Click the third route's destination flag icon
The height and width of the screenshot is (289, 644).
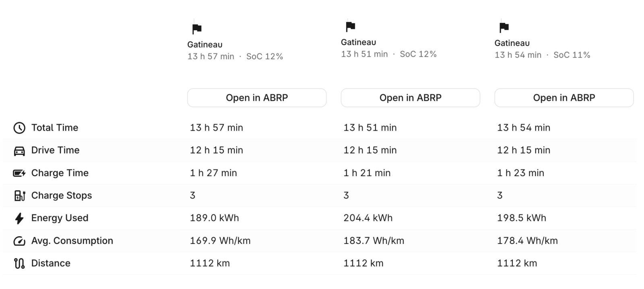(504, 27)
